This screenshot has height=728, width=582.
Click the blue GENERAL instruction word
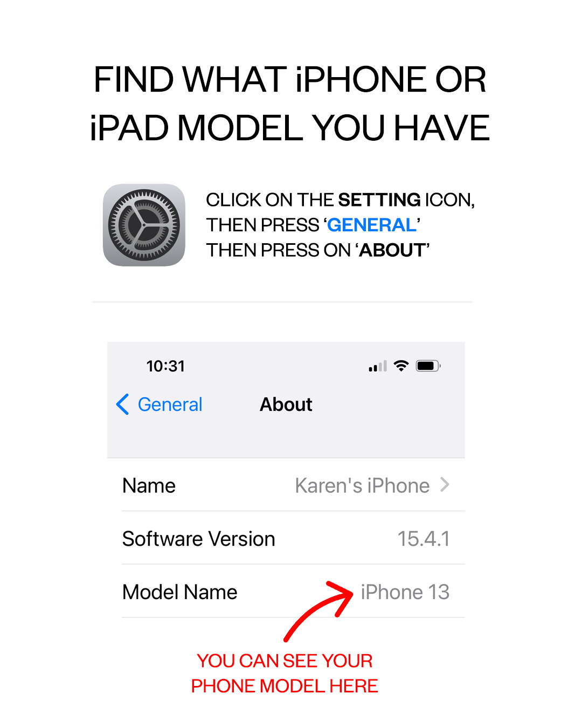372,225
